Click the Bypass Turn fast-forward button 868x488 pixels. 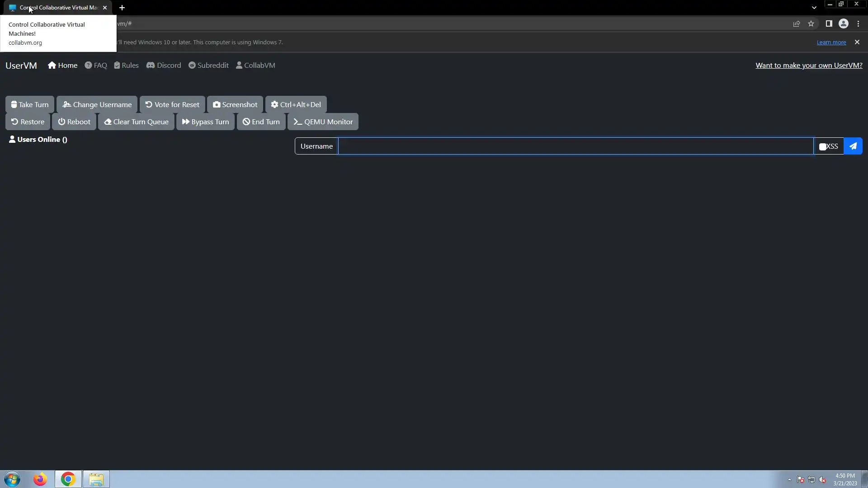click(205, 122)
